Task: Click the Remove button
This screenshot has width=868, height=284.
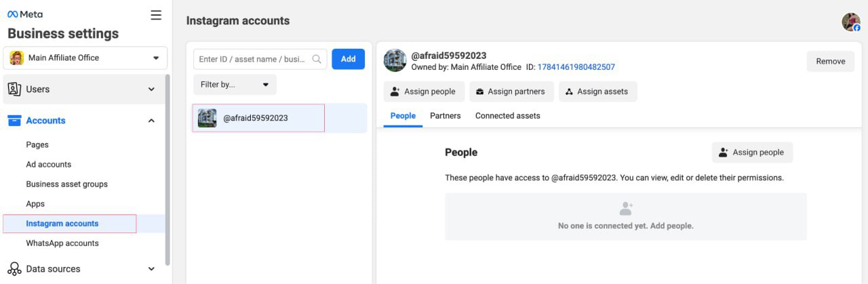Action: pyautogui.click(x=831, y=61)
